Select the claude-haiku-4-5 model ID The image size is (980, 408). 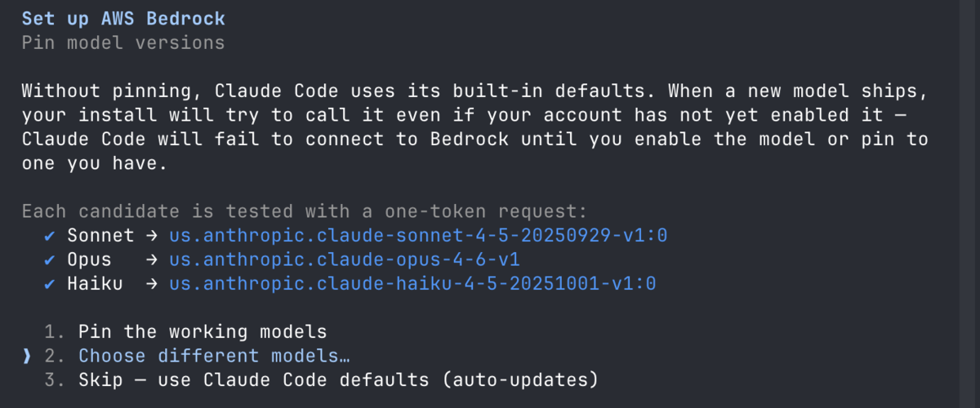click(x=413, y=284)
